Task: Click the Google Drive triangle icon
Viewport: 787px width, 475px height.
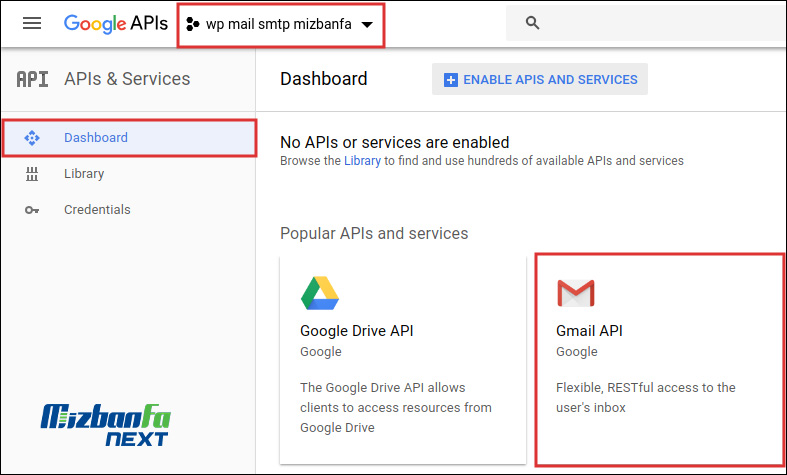Action: click(319, 293)
